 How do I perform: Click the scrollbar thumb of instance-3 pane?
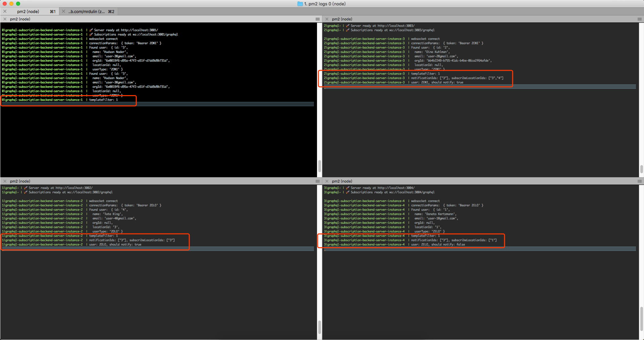click(641, 168)
